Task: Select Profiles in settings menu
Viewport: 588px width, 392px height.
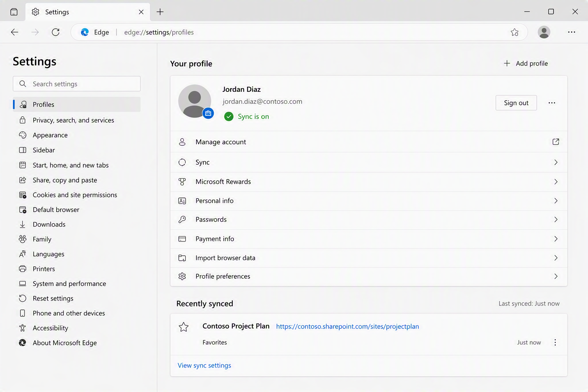Action: (77, 105)
